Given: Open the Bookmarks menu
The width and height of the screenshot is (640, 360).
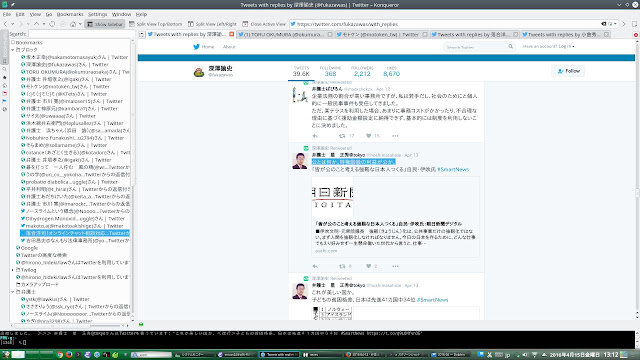Looking at the screenshot, I should (70, 14).
